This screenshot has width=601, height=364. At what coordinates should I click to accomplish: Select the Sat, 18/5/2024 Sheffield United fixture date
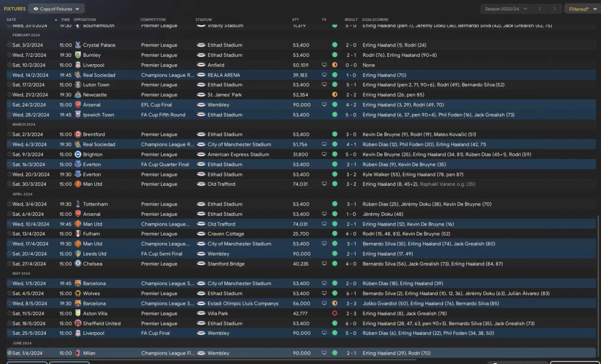point(29,323)
